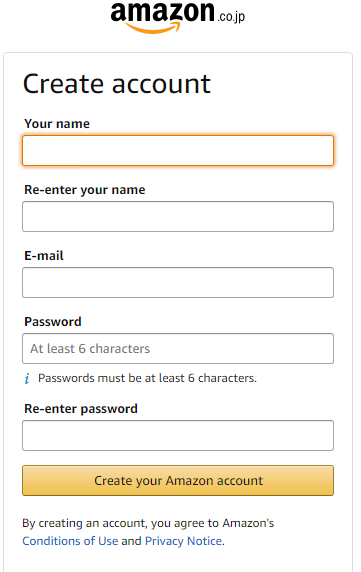Open the Conditions of Use link
The height and width of the screenshot is (572, 361).
tap(70, 541)
